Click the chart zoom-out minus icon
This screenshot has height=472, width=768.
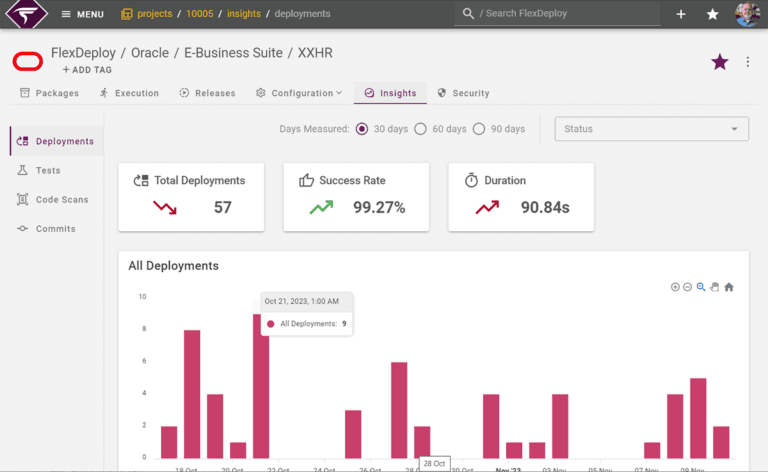[688, 287]
